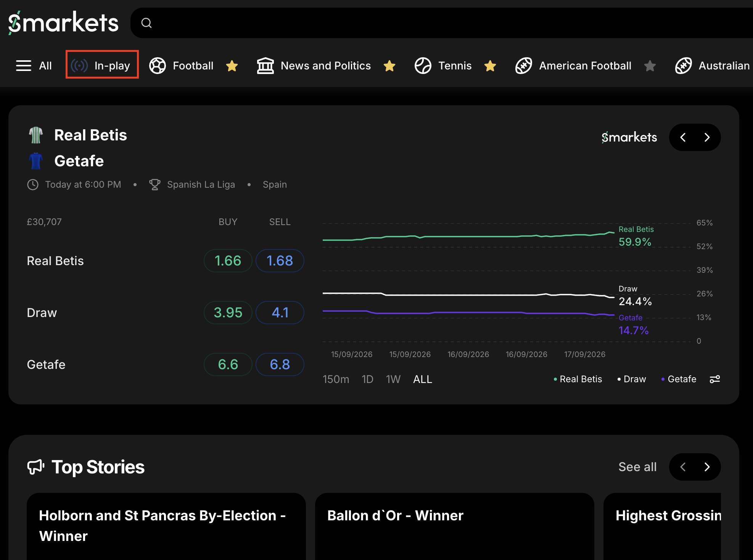753x560 pixels.
Task: Buy Getafe at 6.6
Action: pyautogui.click(x=228, y=365)
